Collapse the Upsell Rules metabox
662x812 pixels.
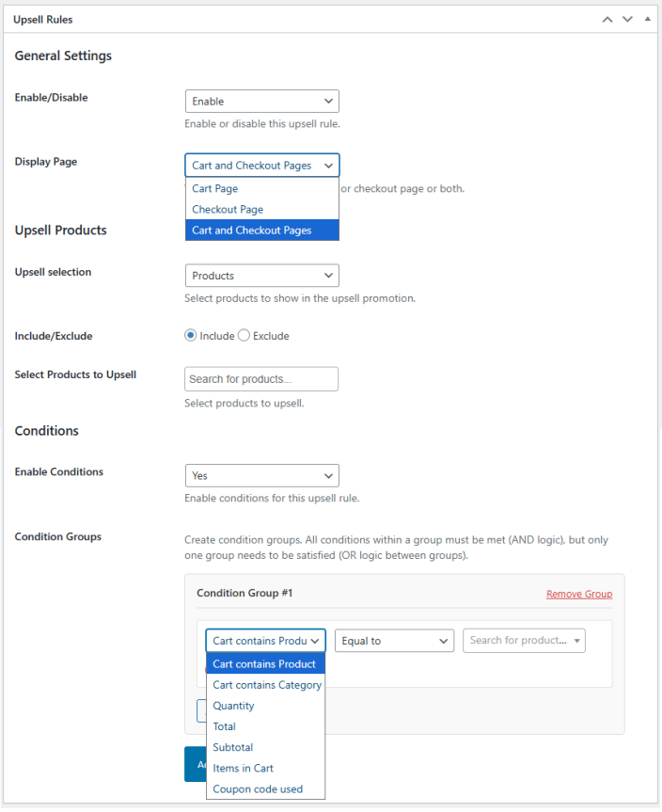(x=647, y=19)
